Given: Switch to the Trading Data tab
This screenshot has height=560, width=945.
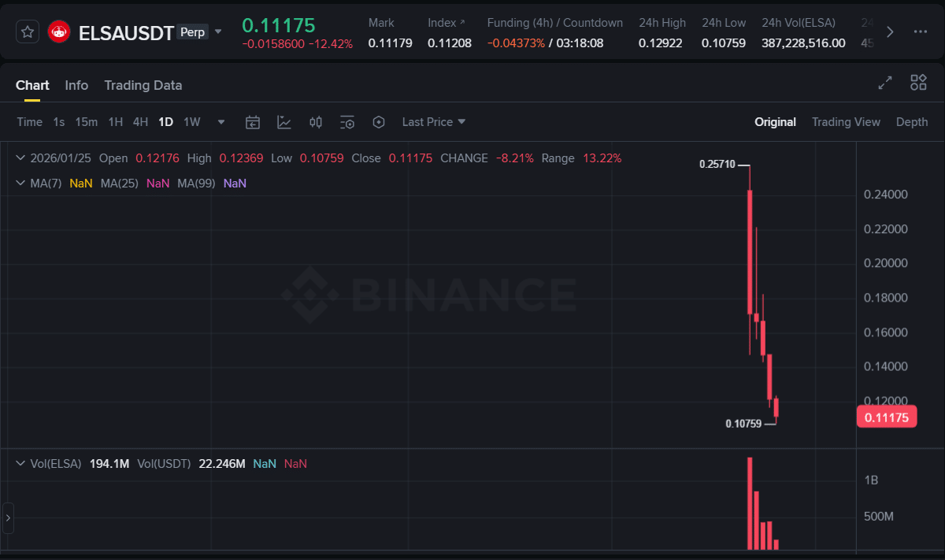Looking at the screenshot, I should click(143, 85).
